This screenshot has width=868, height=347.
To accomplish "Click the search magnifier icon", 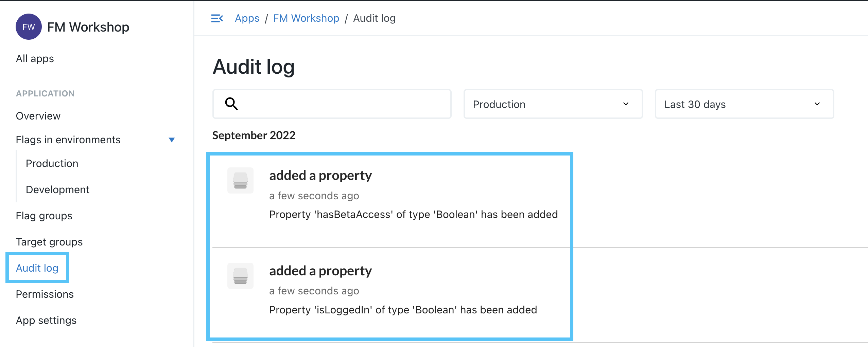I will tap(231, 104).
